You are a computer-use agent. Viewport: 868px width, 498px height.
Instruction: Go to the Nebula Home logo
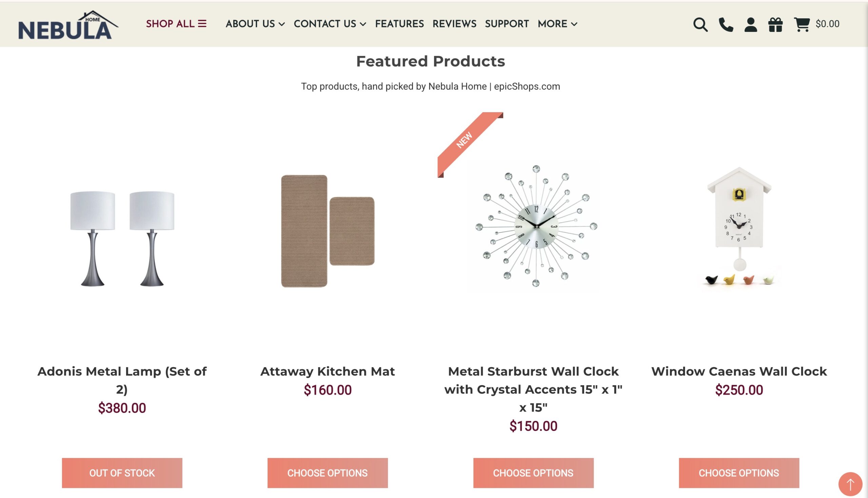coord(68,25)
